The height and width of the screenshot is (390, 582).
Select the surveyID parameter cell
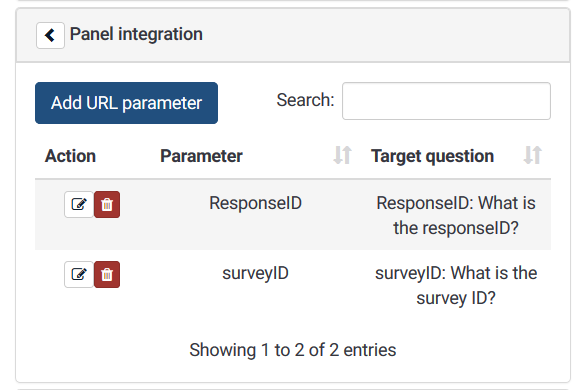(255, 273)
